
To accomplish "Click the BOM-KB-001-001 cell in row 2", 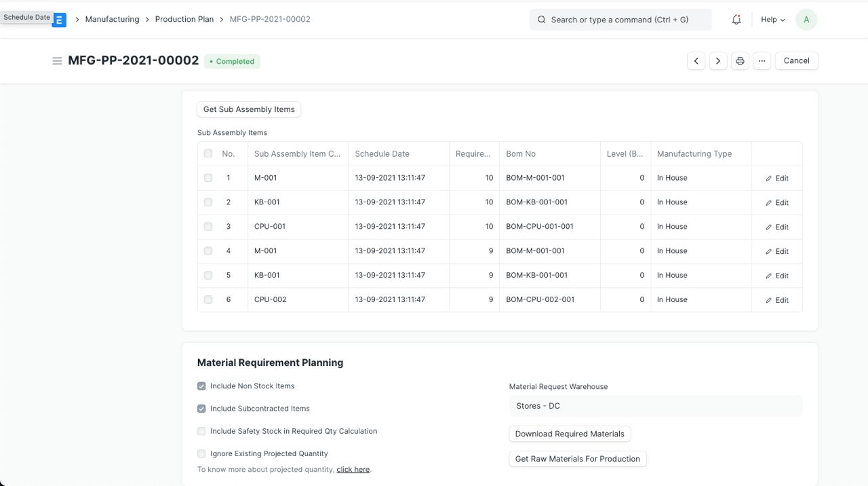I will tap(550, 202).
